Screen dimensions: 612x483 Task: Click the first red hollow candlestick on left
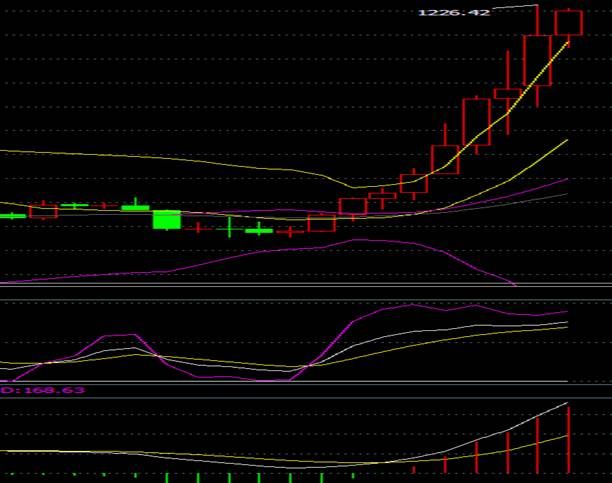click(x=43, y=210)
